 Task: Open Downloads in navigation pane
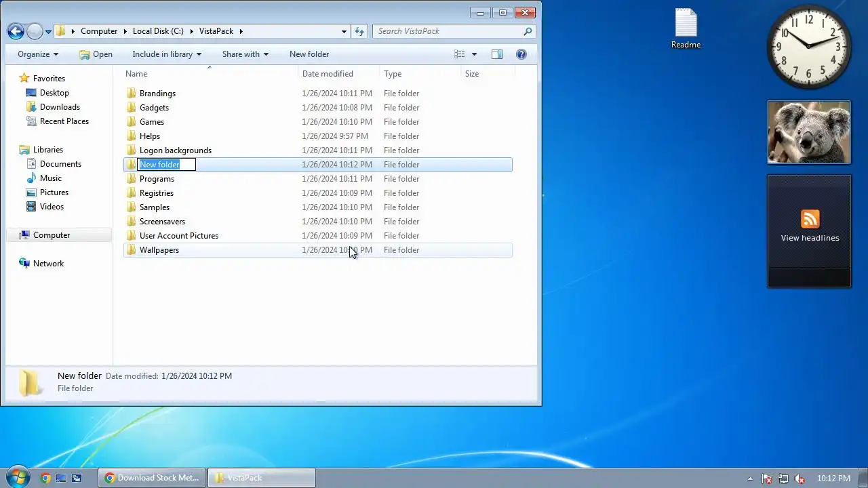pyautogui.click(x=60, y=107)
